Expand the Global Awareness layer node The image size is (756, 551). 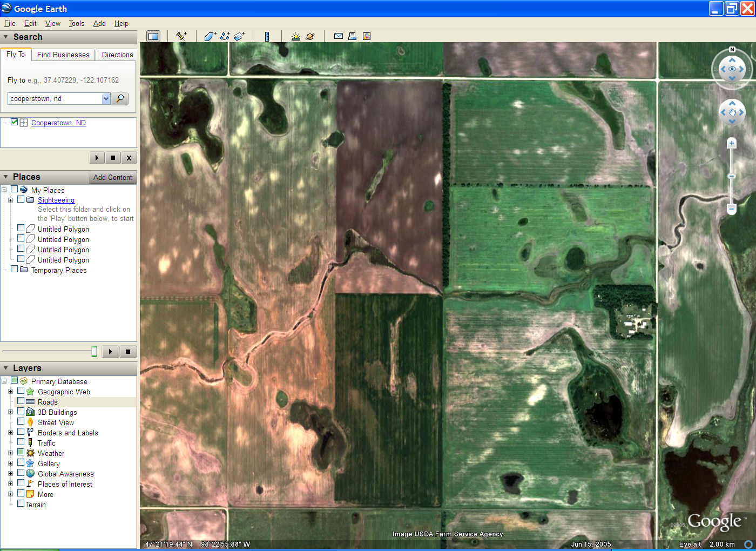(10, 473)
